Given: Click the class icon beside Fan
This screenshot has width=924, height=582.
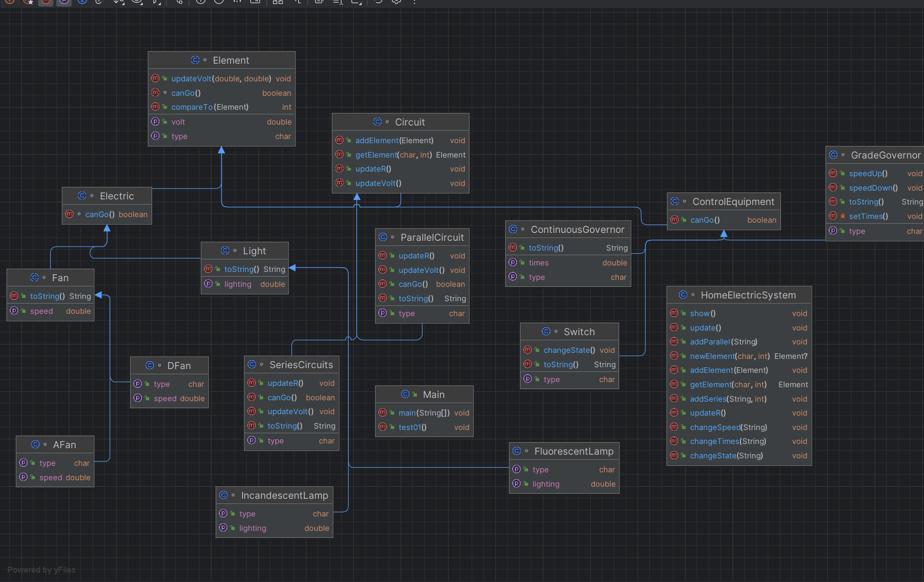Looking at the screenshot, I should click(x=34, y=278).
